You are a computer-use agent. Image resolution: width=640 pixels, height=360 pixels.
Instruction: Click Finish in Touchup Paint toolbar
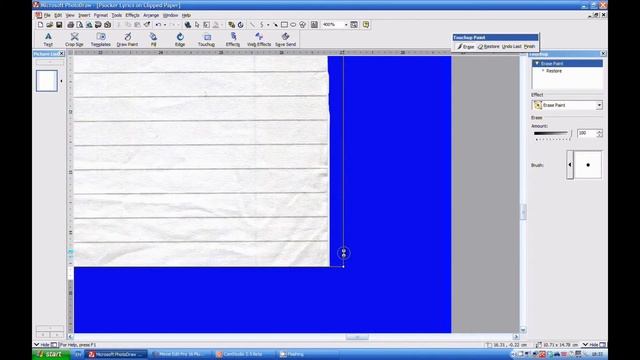(x=529, y=47)
